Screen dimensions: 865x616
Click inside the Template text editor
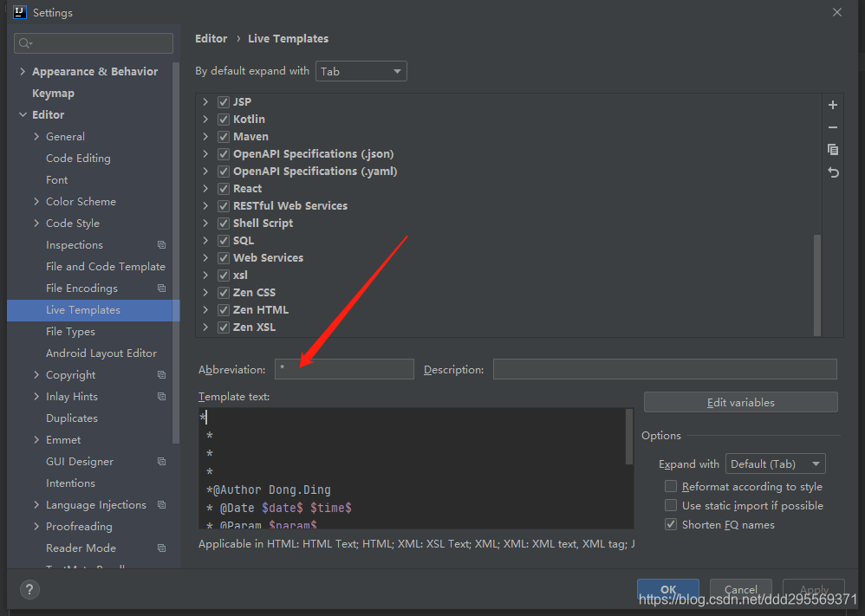(x=412, y=468)
